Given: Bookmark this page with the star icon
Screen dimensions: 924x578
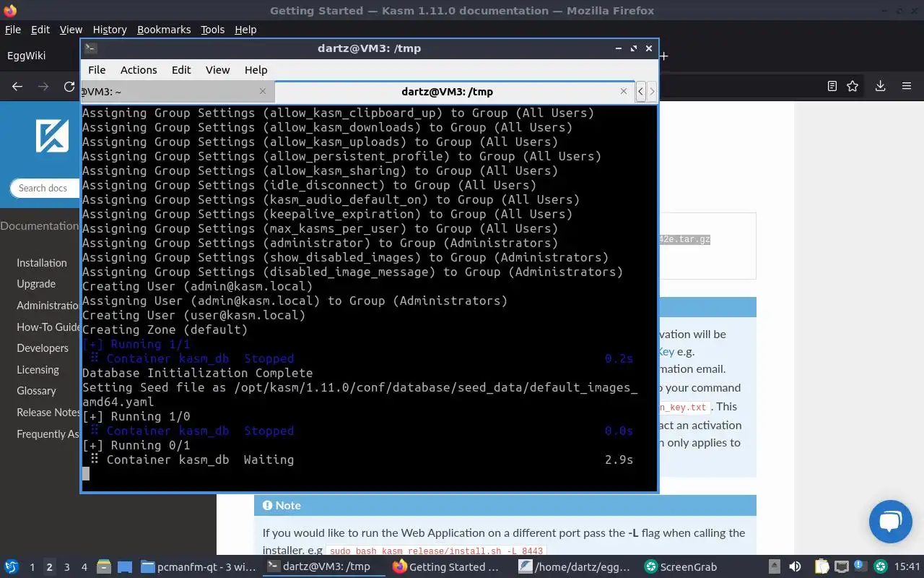Looking at the screenshot, I should (x=853, y=86).
